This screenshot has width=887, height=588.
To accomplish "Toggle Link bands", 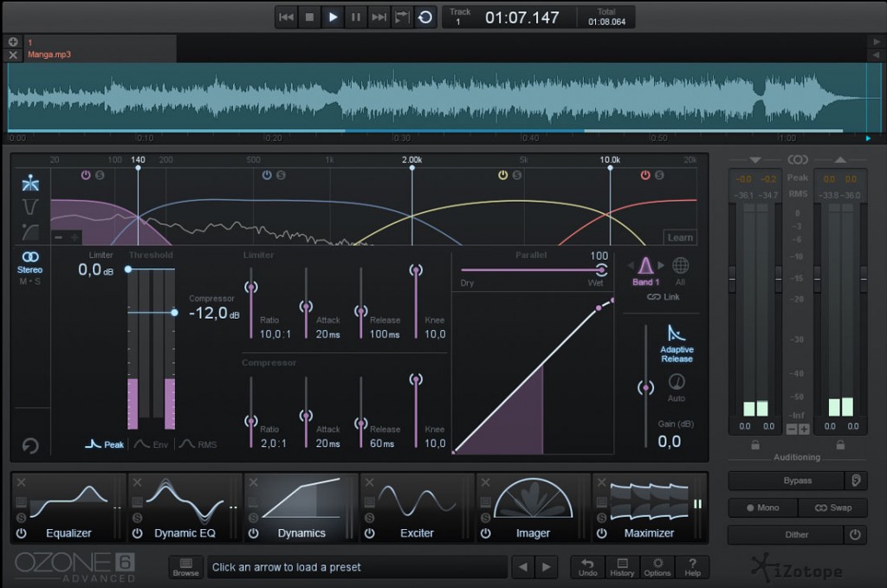I will tap(664, 297).
